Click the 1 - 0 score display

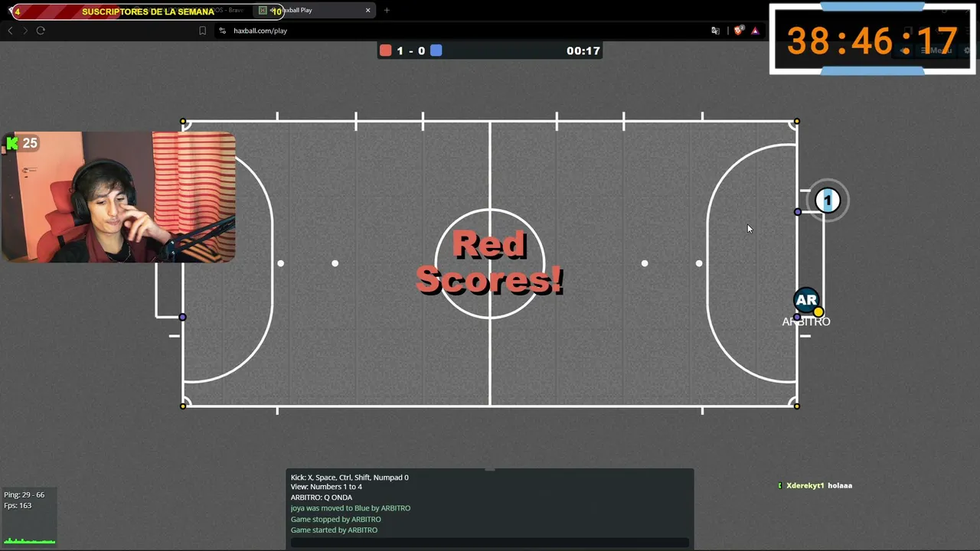point(411,51)
